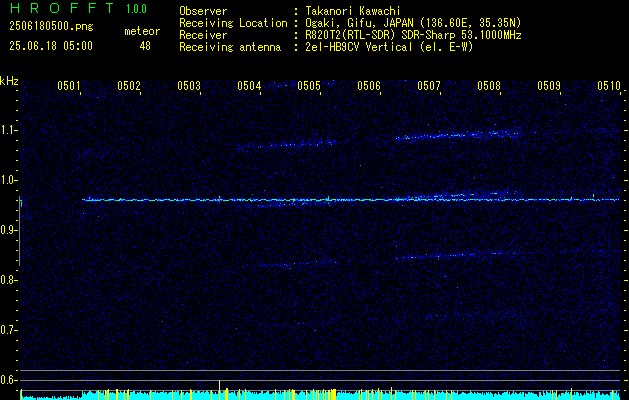
Task: Click the 0.9 kHz axis label
Action: click(x=7, y=230)
